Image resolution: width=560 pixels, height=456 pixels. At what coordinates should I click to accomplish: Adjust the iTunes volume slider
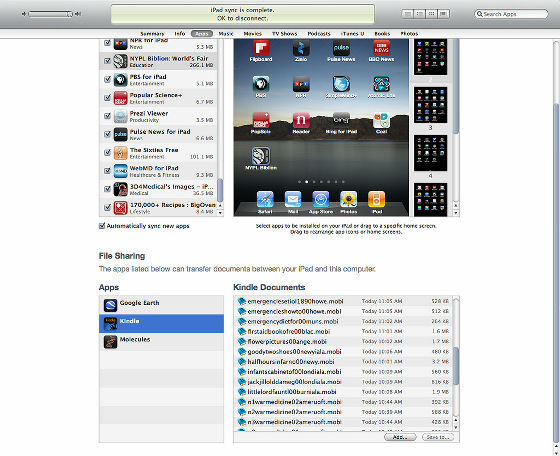(50, 14)
